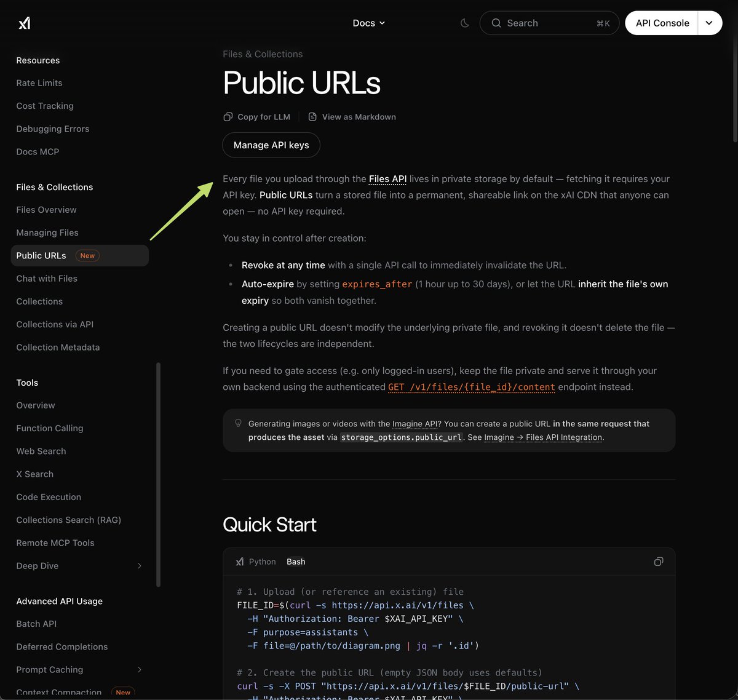738x700 pixels.
Task: Click the Quick Start heading
Action: point(269,525)
